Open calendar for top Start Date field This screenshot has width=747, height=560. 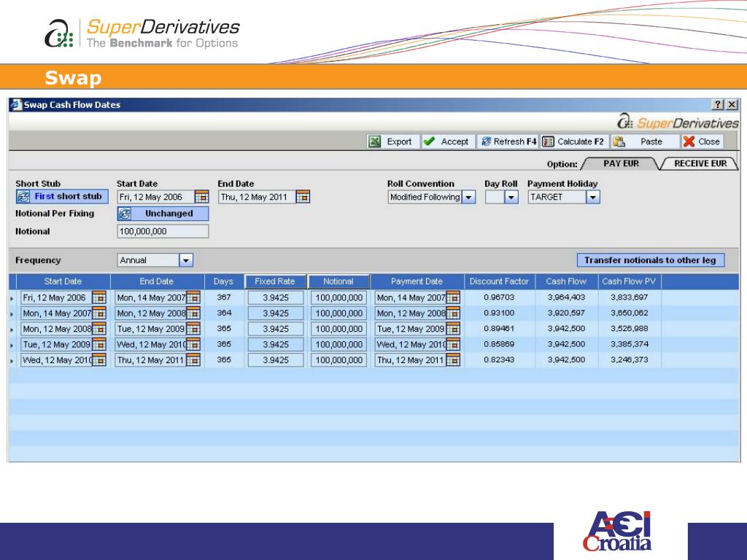tap(201, 197)
